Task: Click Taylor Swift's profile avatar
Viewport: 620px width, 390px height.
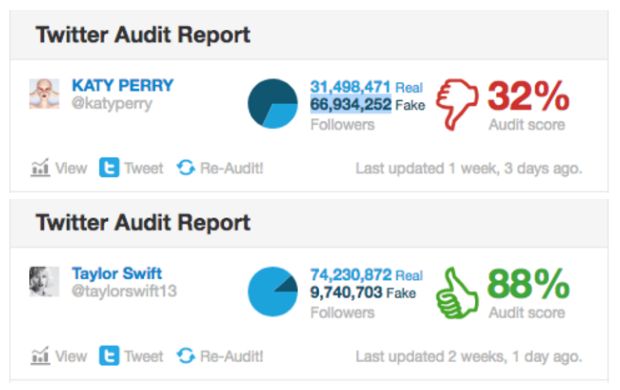Action: point(44,282)
